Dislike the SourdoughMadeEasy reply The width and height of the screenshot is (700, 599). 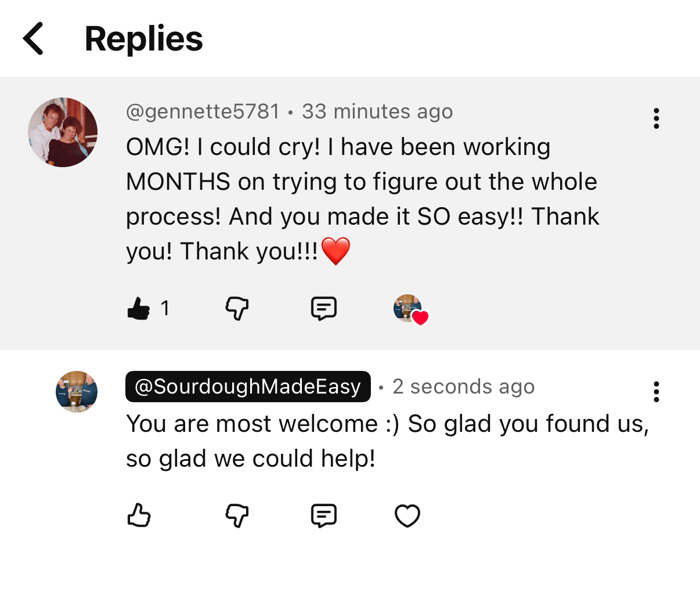coord(237,515)
